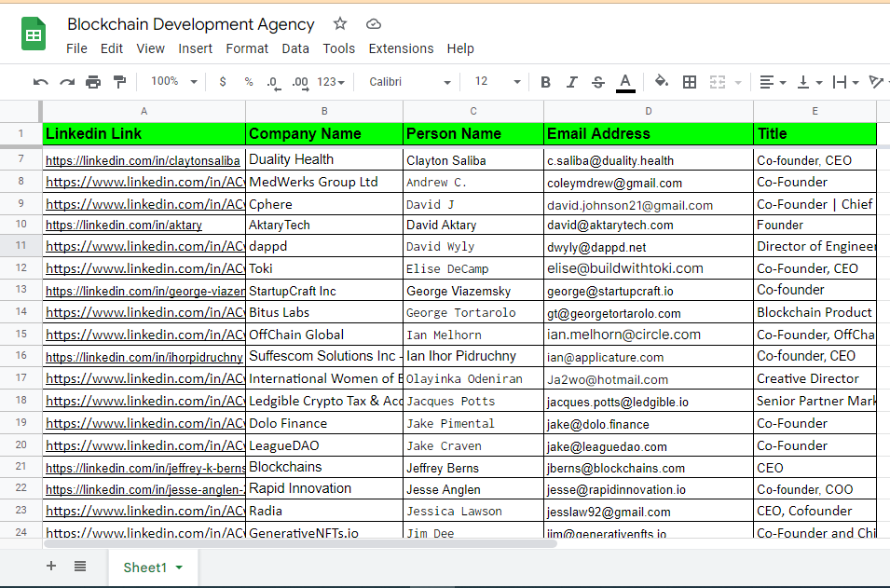Select column D header
This screenshot has width=890, height=588.
click(649, 111)
